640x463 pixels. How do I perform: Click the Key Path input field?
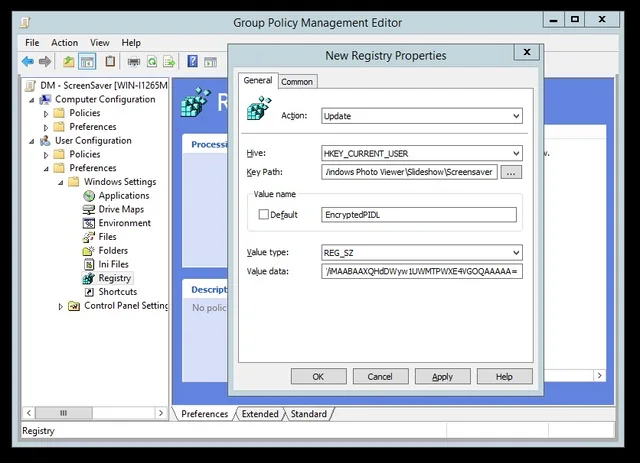409,172
